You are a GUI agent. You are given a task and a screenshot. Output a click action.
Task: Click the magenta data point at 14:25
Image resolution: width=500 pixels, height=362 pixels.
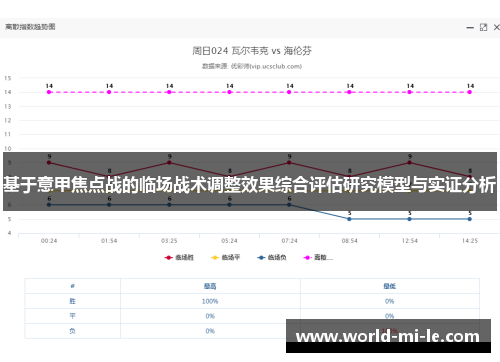point(470,92)
